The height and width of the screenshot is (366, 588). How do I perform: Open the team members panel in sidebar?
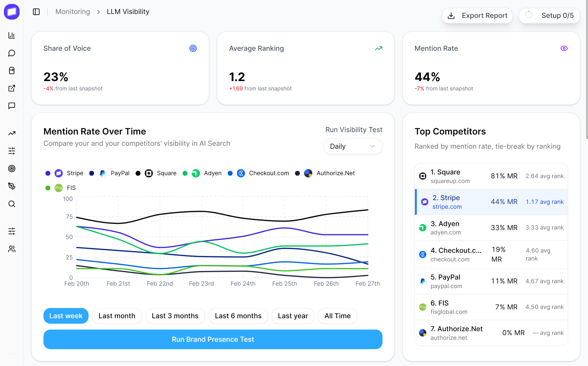12,249
